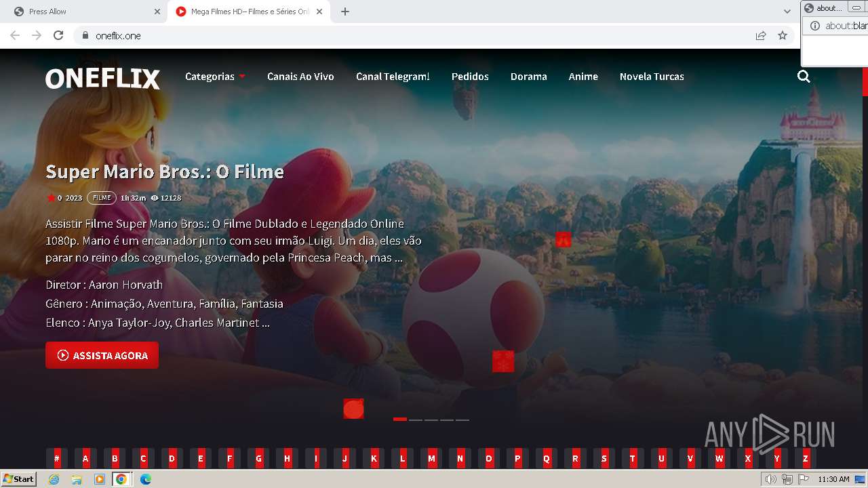
Task: Filter titles by letter P
Action: tap(518, 458)
